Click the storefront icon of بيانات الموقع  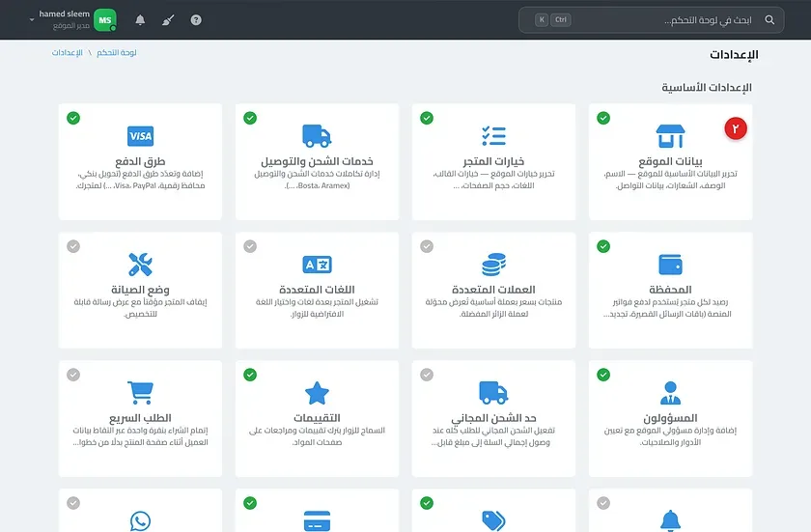[670, 136]
